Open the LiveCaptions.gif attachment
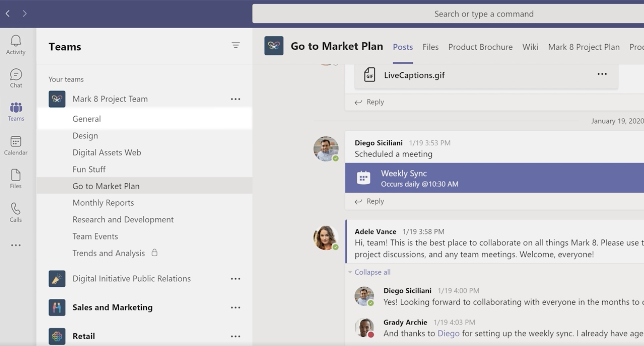The image size is (644, 346). pyautogui.click(x=486, y=76)
